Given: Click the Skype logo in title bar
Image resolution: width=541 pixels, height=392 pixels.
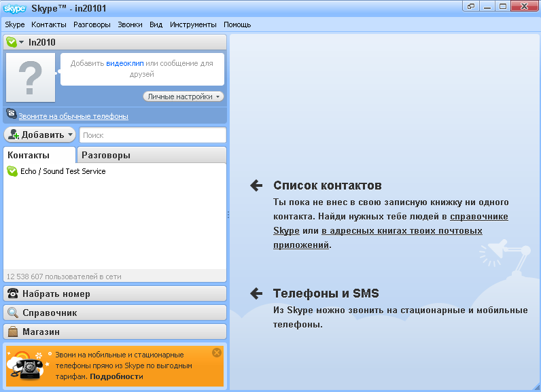Looking at the screenshot, I should tap(15, 8).
